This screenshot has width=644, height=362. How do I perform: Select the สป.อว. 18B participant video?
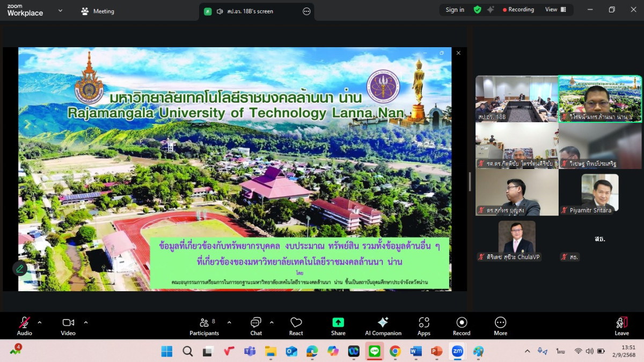click(x=516, y=99)
